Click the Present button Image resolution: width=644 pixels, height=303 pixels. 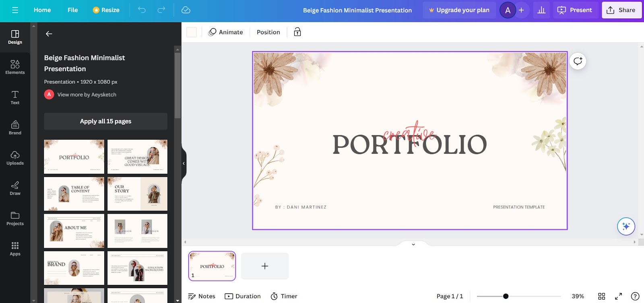click(575, 10)
